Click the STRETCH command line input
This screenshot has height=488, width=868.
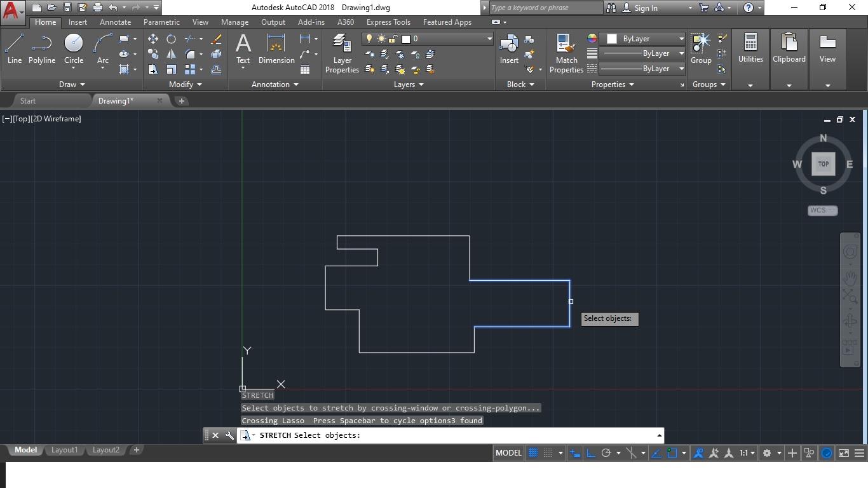pos(451,435)
